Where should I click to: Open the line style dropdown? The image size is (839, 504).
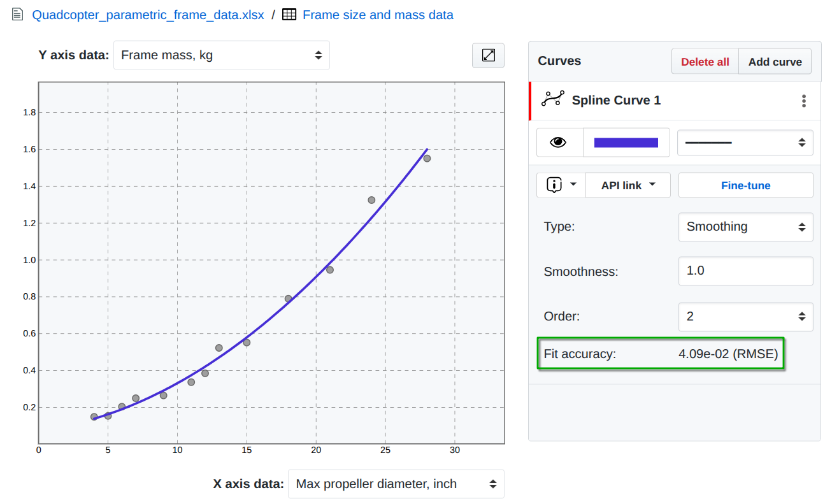click(745, 143)
